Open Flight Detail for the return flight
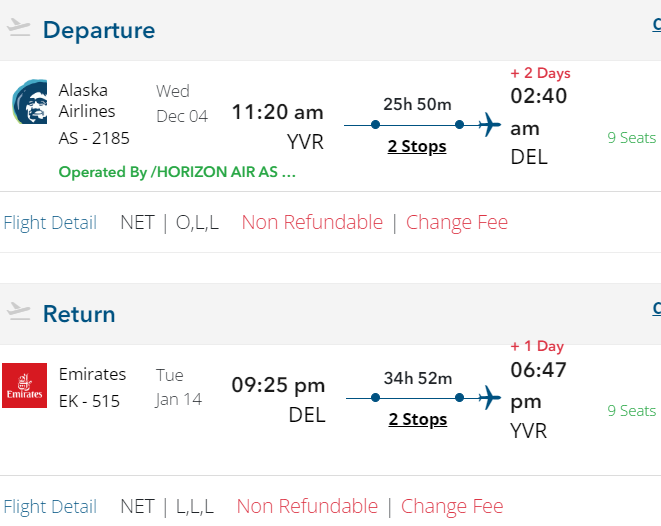 pos(50,507)
